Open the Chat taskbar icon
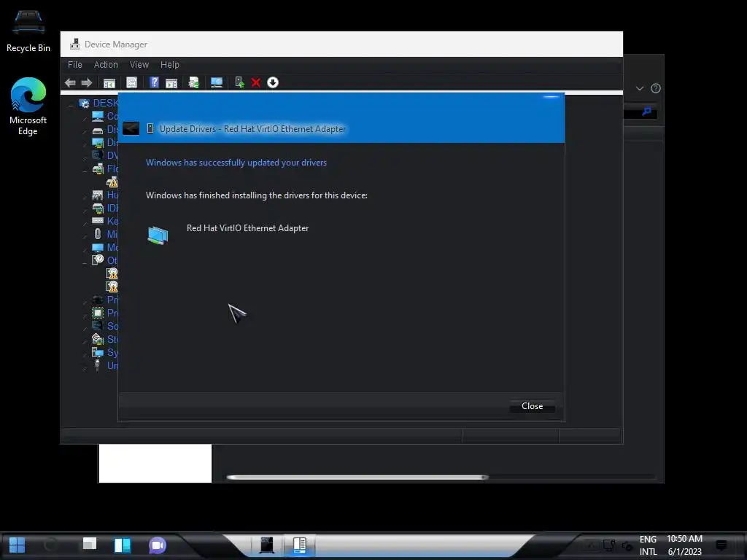This screenshot has height=560, width=747. coord(158,545)
